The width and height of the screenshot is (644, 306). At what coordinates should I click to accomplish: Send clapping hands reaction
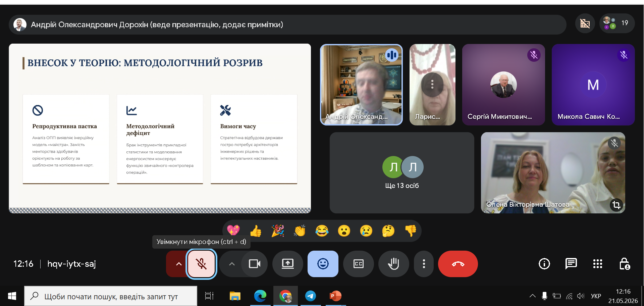(x=300, y=231)
